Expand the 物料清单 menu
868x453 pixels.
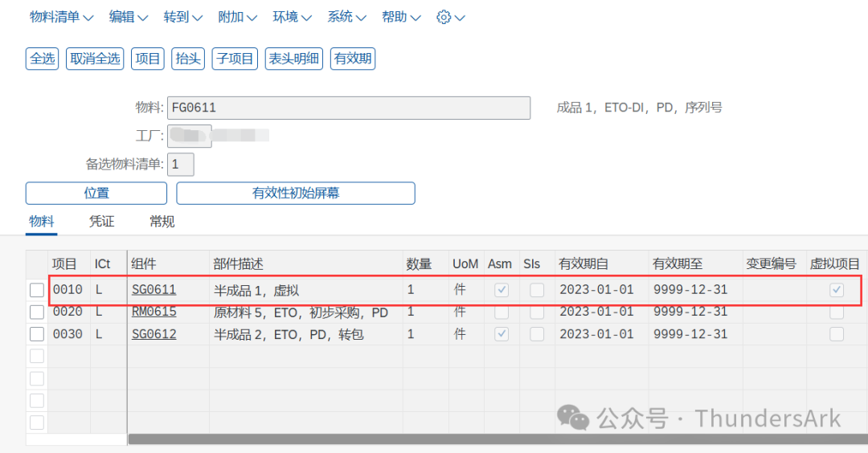[61, 17]
